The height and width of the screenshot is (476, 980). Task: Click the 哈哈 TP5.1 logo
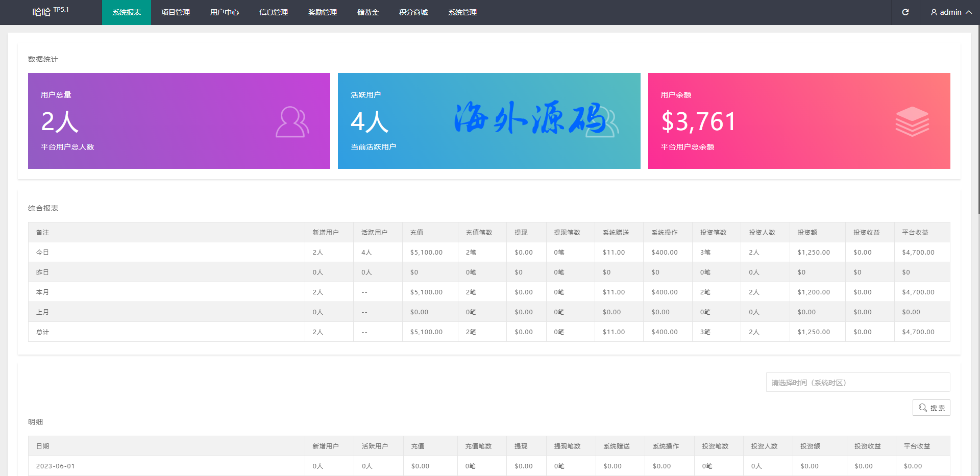50,12
